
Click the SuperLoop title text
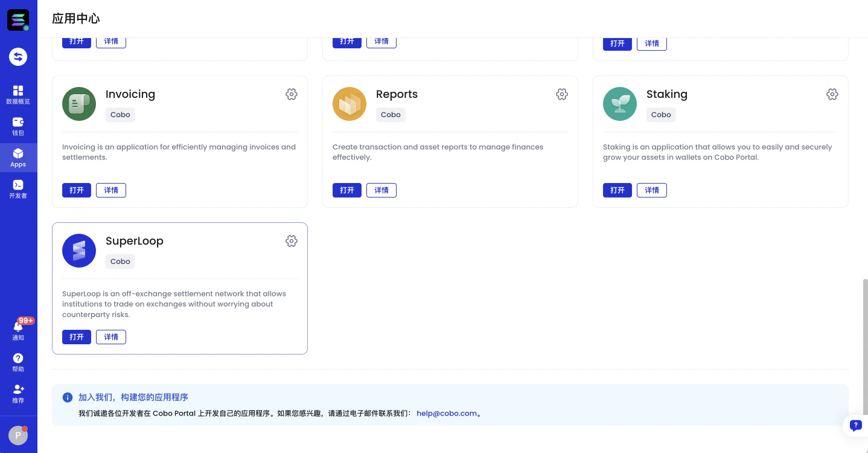click(x=135, y=241)
